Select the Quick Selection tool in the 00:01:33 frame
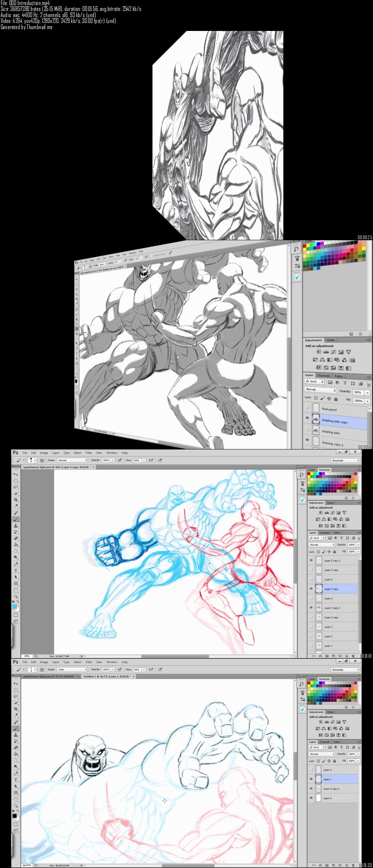Viewport: 373px width, 868px height. tap(16, 702)
